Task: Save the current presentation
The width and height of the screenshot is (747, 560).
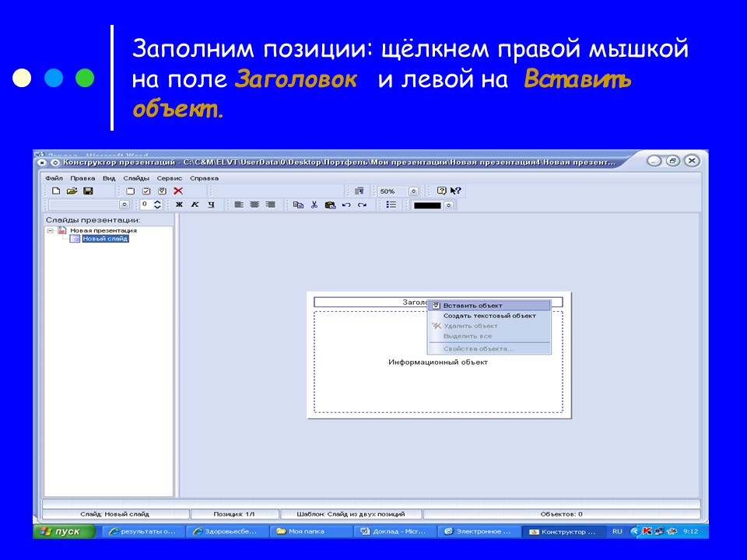Action: [x=88, y=191]
